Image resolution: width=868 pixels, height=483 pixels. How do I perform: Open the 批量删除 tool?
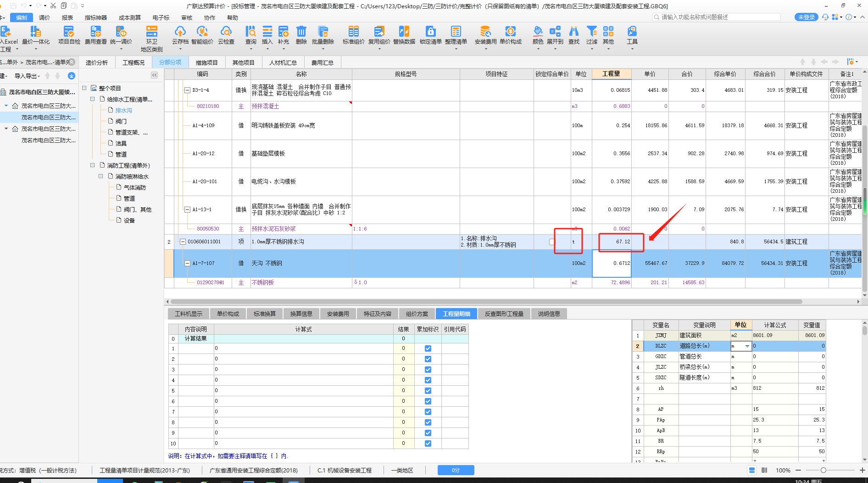click(x=323, y=35)
